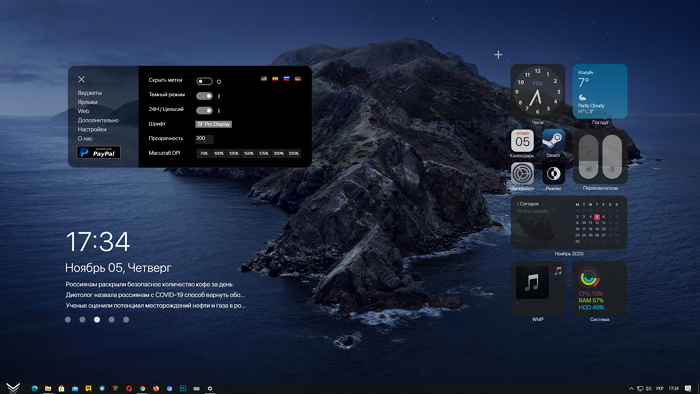The image size is (700, 394).
Task: Open the Режимы mode switch icon
Action: pyautogui.click(x=554, y=173)
